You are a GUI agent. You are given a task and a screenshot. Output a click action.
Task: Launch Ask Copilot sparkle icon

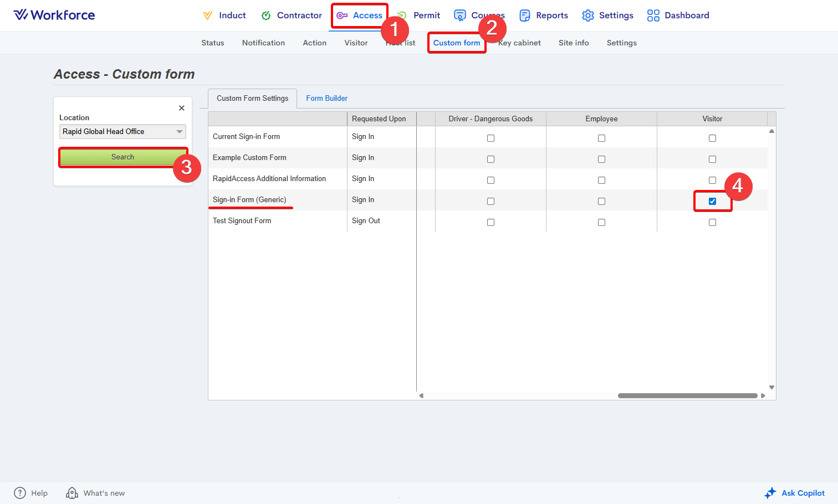770,493
